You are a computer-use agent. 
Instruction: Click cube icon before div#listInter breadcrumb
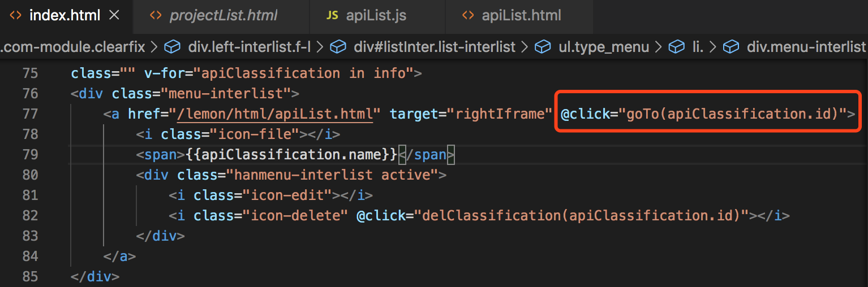click(338, 47)
